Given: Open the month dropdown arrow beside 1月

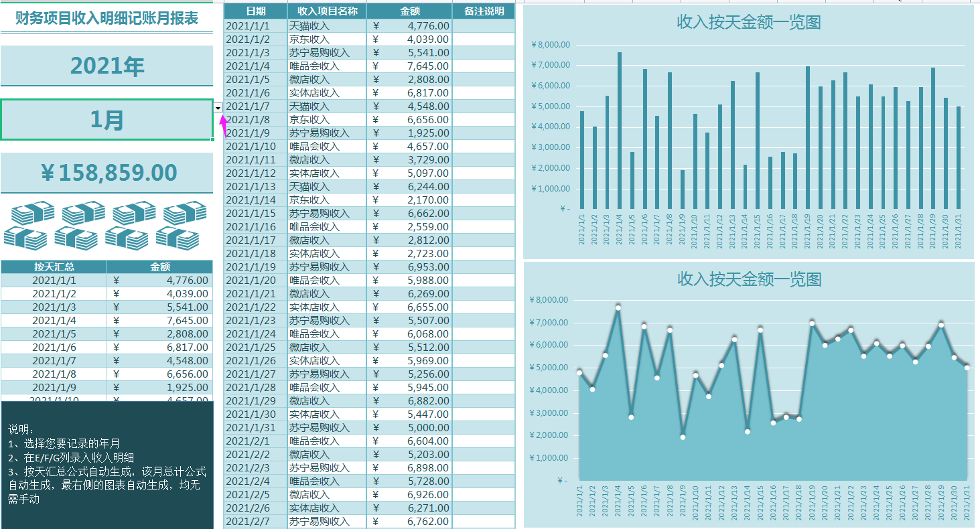Looking at the screenshot, I should point(218,107).
